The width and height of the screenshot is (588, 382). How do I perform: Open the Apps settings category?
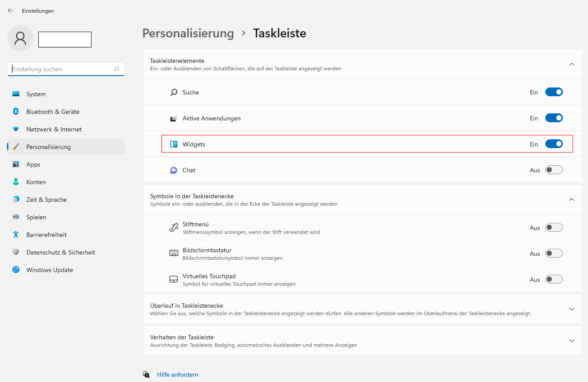tap(33, 164)
